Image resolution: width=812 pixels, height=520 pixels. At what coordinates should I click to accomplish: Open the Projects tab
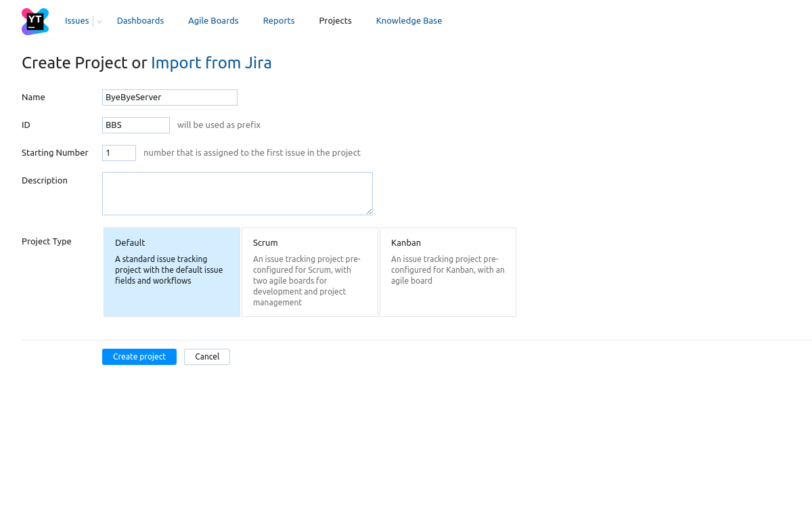click(x=335, y=21)
